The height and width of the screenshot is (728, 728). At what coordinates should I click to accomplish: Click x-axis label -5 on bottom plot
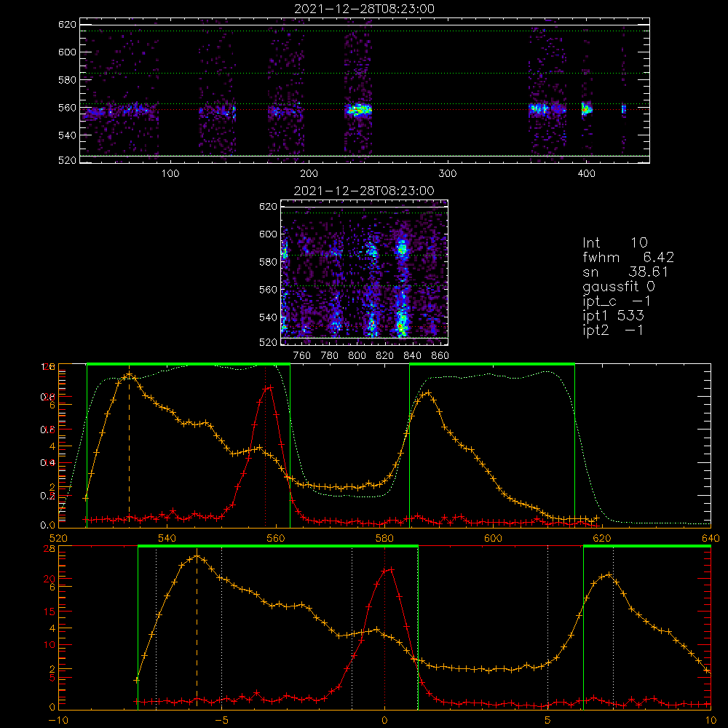pos(221,721)
